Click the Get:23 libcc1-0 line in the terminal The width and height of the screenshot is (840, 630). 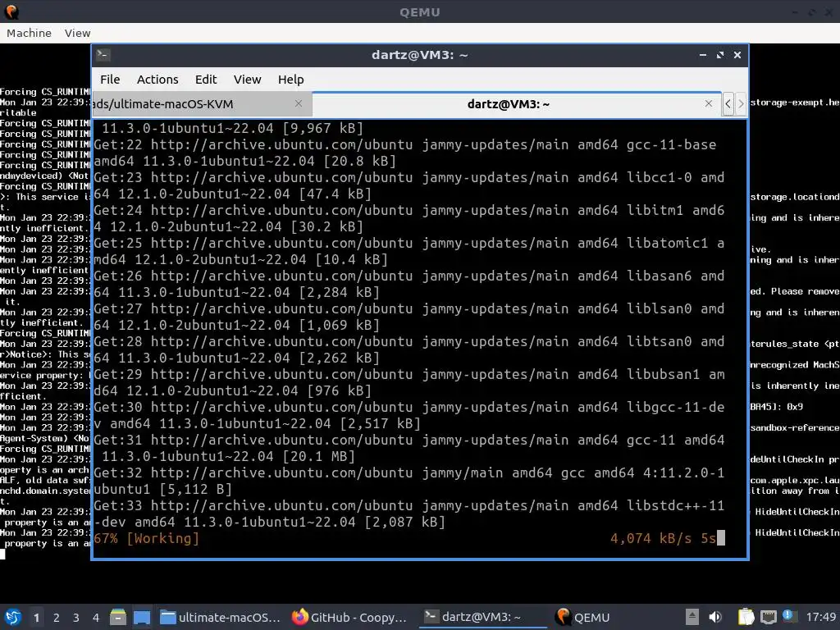[409, 185]
